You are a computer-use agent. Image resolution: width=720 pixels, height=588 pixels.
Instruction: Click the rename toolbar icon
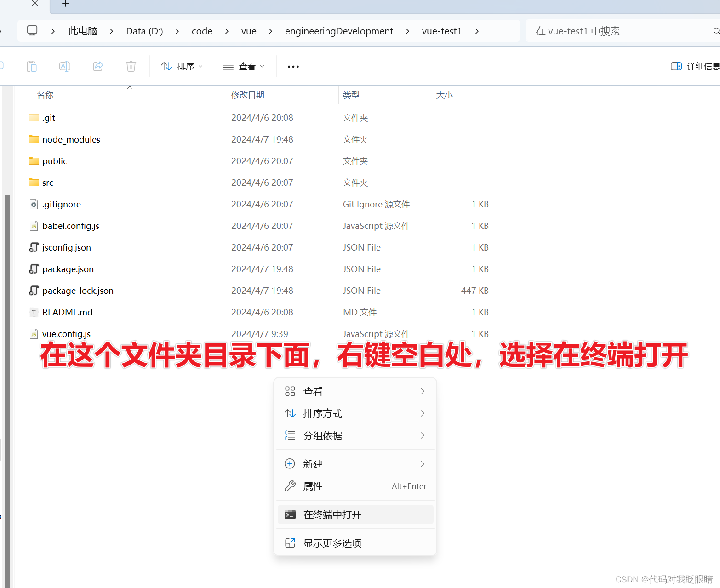tap(65, 66)
